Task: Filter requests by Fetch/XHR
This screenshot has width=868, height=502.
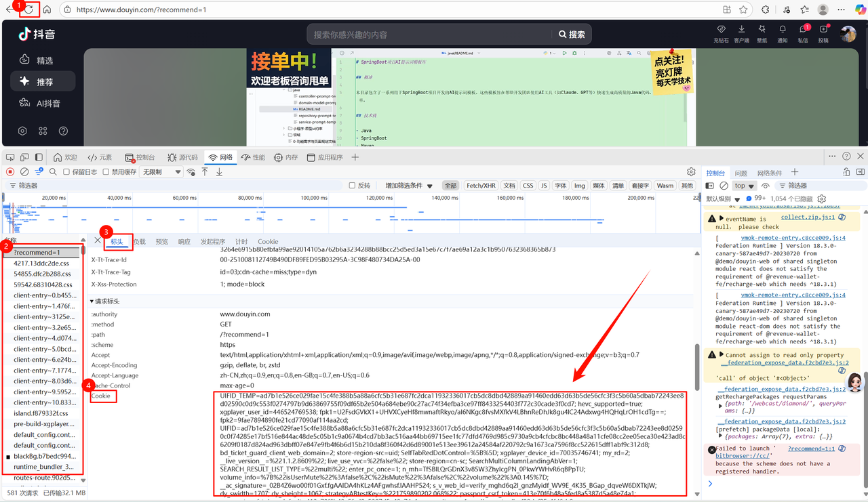Action: 481,186
